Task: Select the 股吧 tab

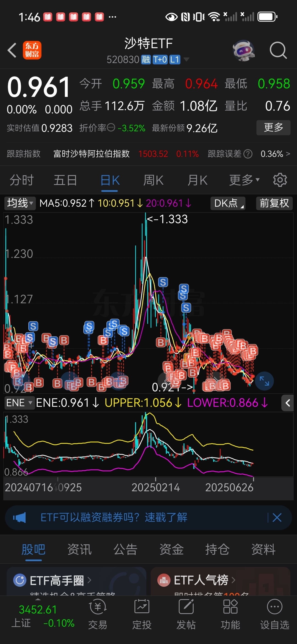Action: 33,550
